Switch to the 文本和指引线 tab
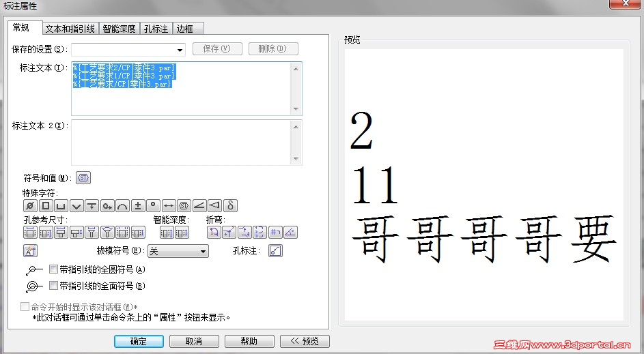The height and width of the screenshot is (354, 644). pyautogui.click(x=70, y=29)
